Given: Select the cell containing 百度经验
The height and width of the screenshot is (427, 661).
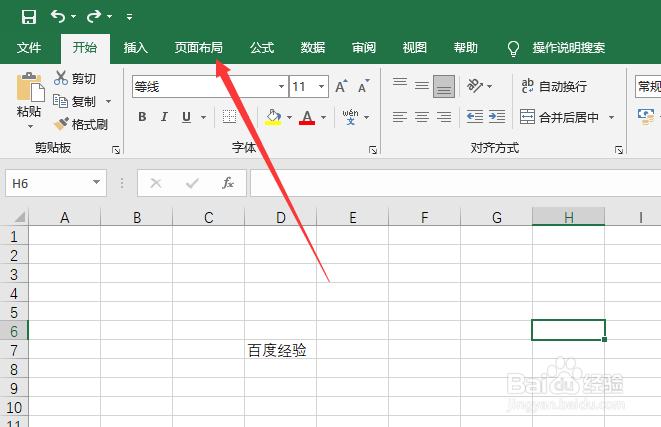Looking at the screenshot, I should click(x=280, y=350).
